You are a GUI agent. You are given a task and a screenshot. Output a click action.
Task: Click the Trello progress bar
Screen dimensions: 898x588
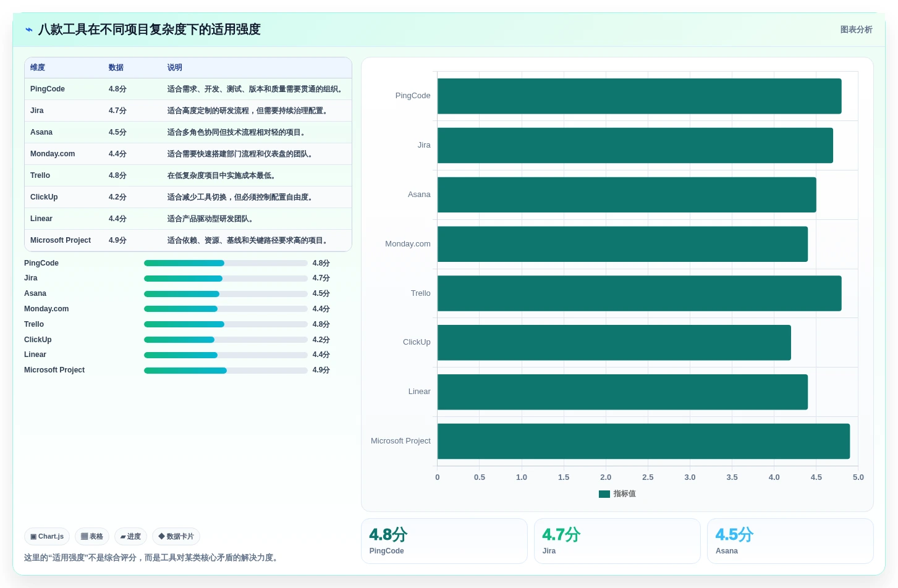pos(226,324)
